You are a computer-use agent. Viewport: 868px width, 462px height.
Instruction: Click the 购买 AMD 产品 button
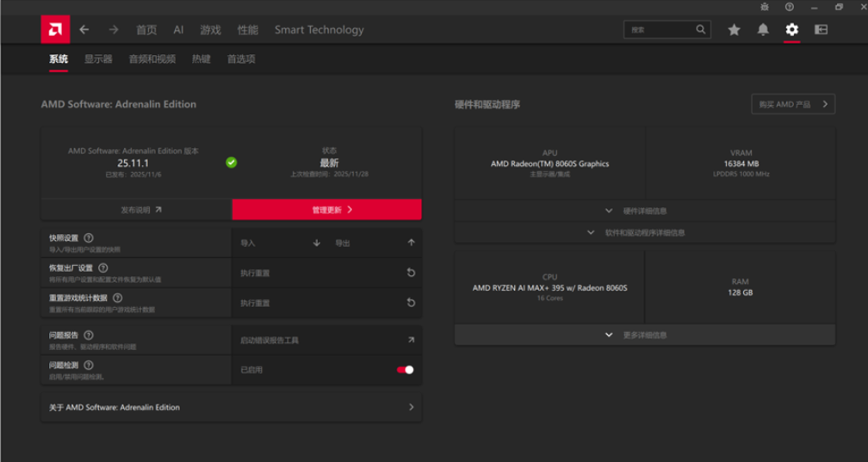click(x=793, y=104)
